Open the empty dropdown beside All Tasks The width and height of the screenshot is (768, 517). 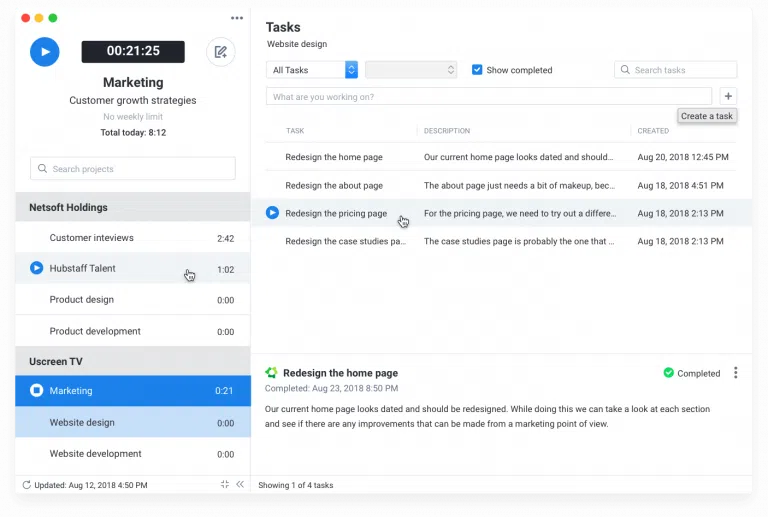coord(411,70)
